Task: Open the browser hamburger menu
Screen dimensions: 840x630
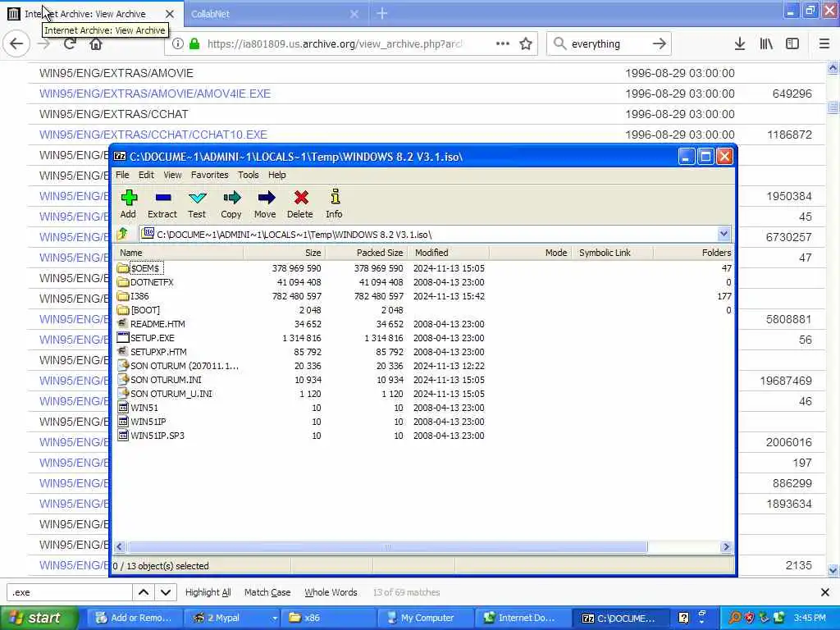Action: click(824, 44)
